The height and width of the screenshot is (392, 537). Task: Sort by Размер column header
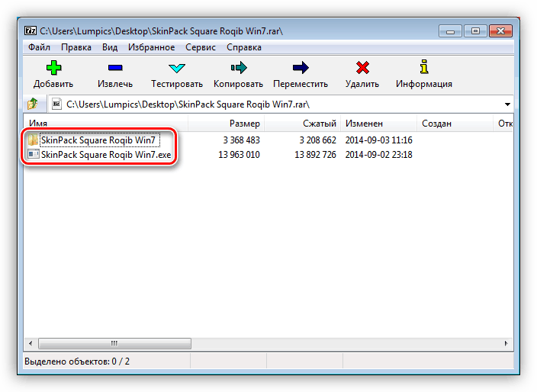pyautogui.click(x=226, y=124)
